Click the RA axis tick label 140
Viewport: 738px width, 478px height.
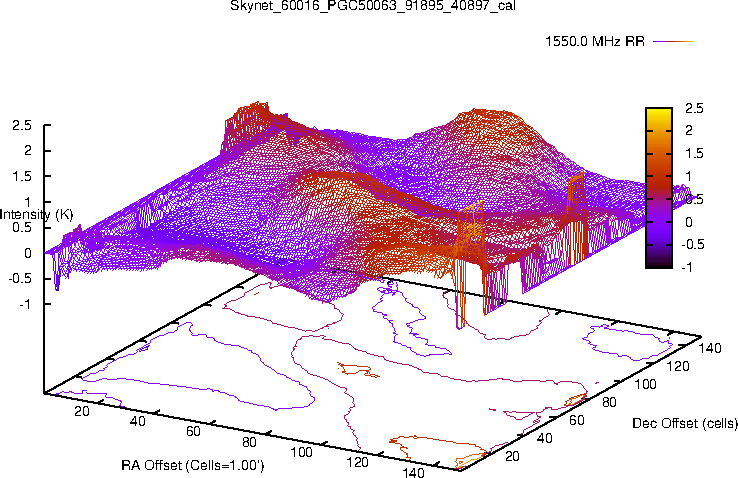pos(413,472)
